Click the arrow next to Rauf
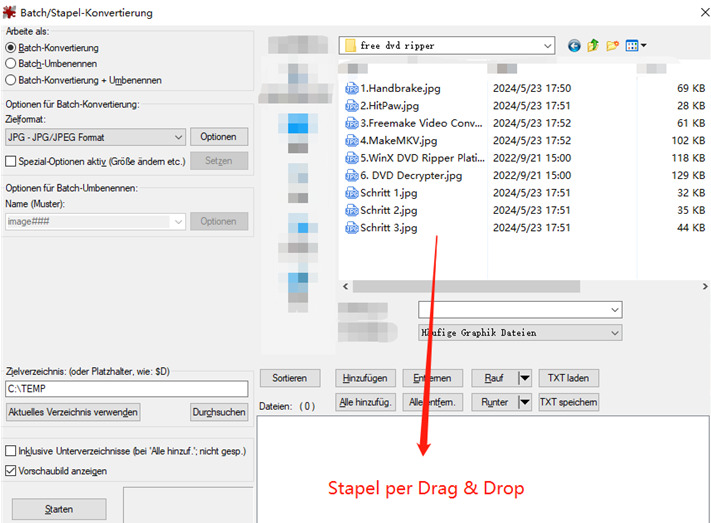The image size is (711, 523). click(x=524, y=378)
